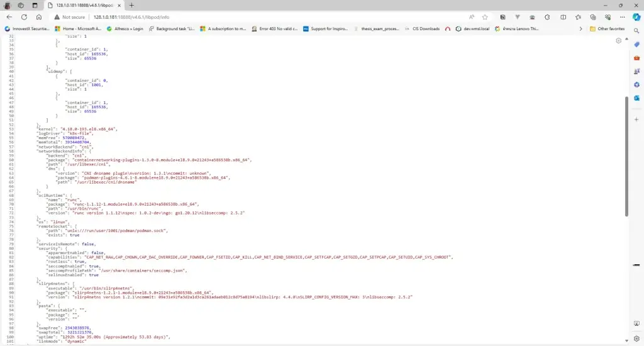
Task: Open the tab actions menu icon
Action: [x=35, y=5]
